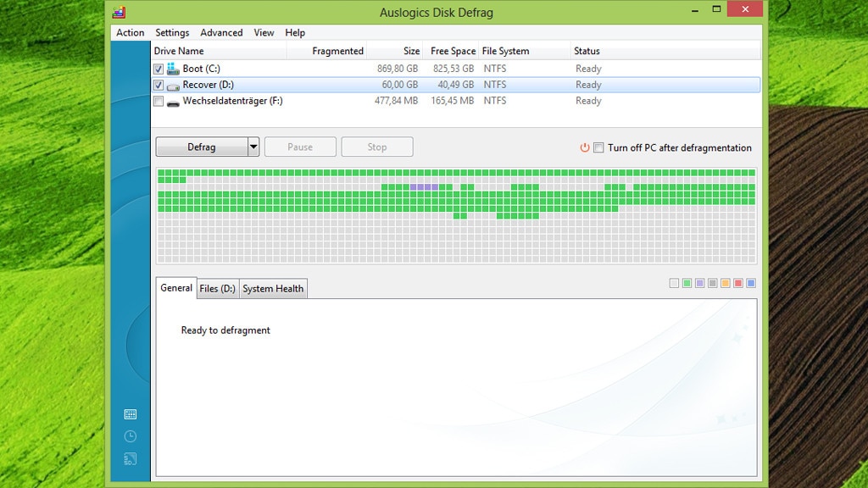This screenshot has width=868, height=488.
Task: Click the orange legend color swatch
Action: [726, 283]
